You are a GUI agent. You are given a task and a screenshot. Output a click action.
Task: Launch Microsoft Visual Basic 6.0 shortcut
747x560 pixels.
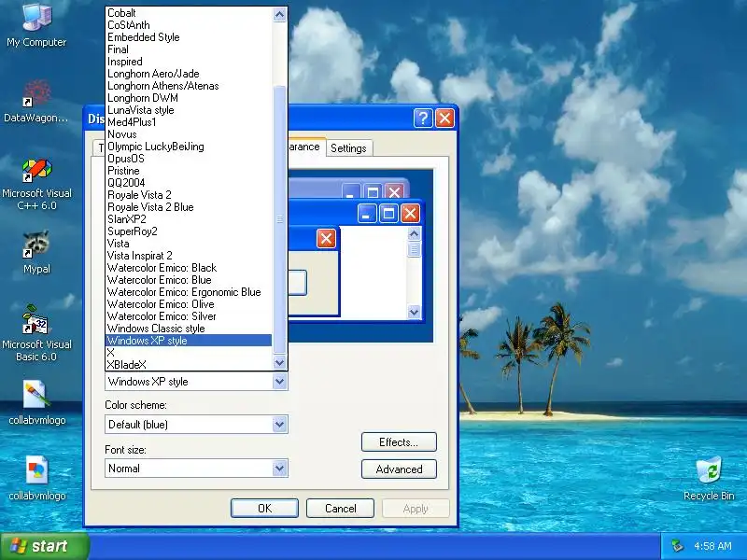[36, 333]
